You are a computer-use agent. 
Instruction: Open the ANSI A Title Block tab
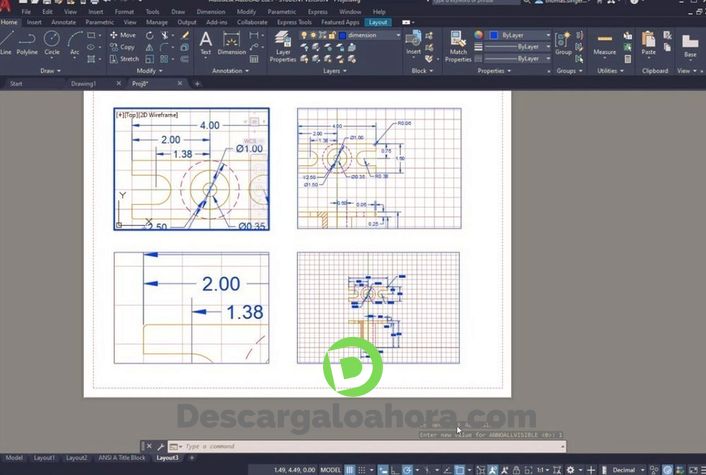(x=122, y=458)
